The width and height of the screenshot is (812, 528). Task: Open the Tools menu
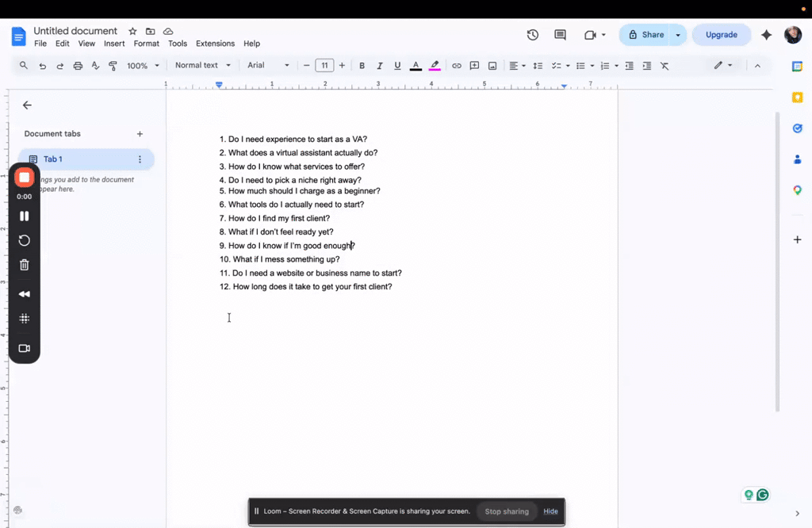(177, 44)
